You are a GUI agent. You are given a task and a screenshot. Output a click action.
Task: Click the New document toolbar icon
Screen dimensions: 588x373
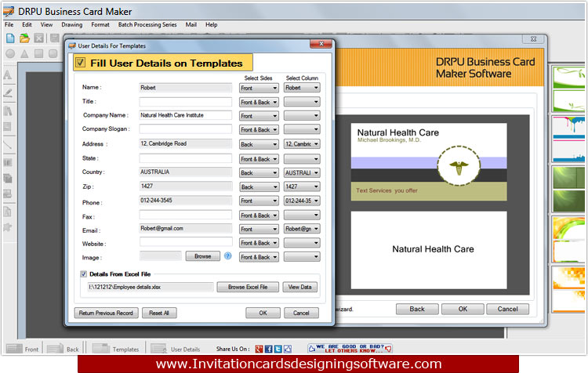coord(10,38)
